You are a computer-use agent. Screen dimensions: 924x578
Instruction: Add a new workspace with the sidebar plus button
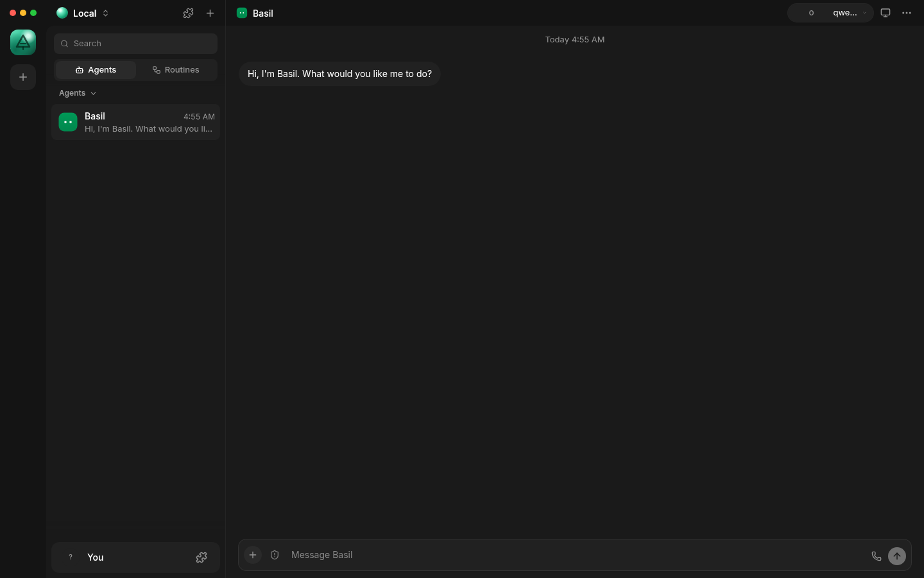tap(23, 77)
